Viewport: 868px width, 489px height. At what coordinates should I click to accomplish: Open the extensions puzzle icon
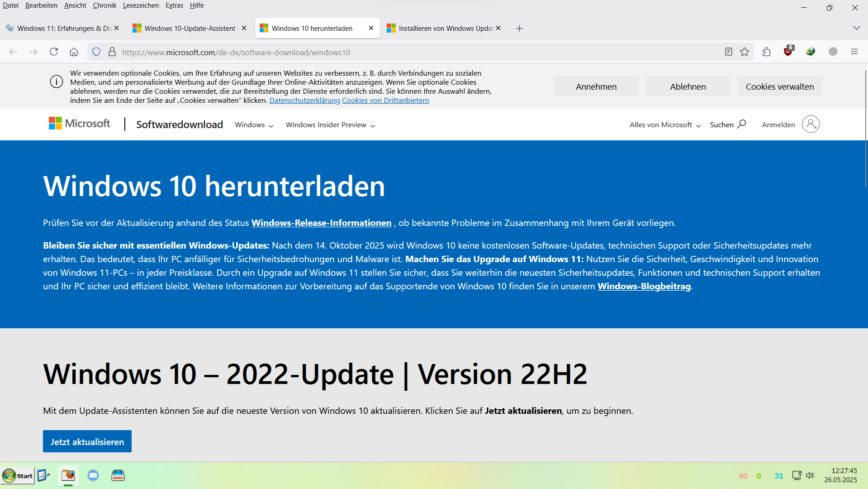[x=766, y=52]
